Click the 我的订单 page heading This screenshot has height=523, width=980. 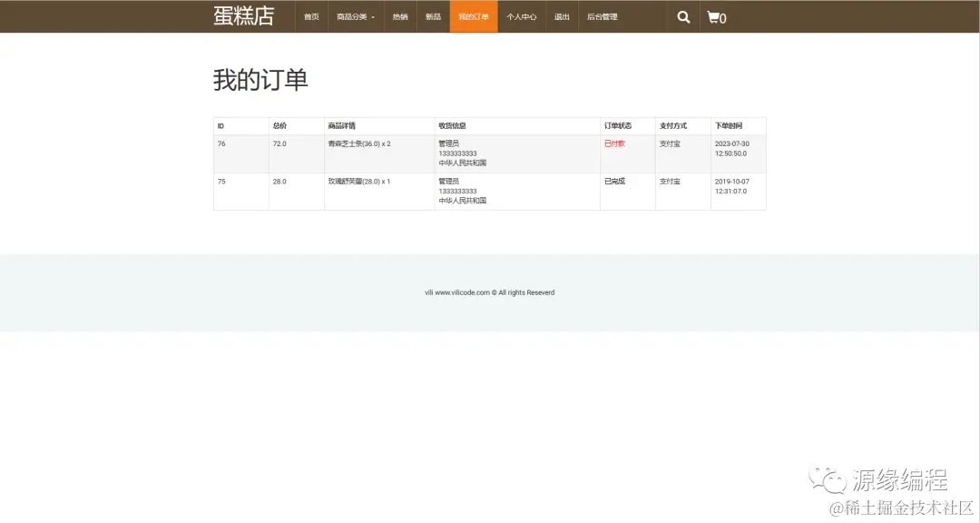click(260, 80)
